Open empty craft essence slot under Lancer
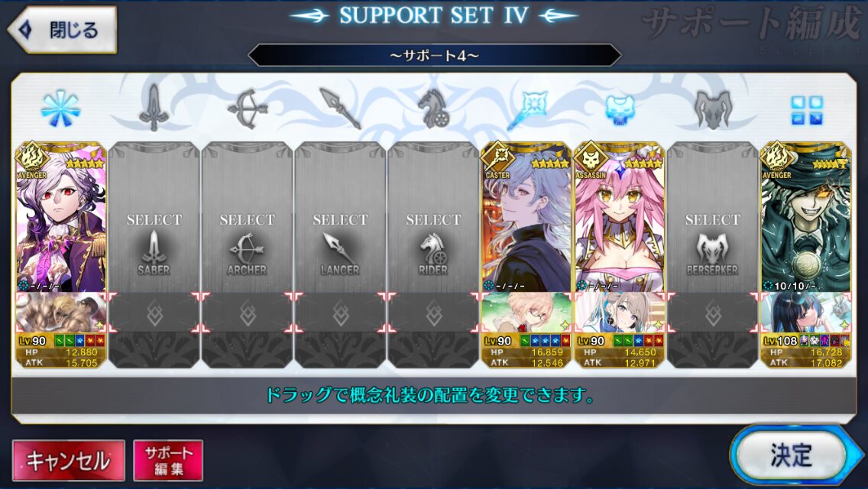868x489 pixels. click(x=340, y=313)
